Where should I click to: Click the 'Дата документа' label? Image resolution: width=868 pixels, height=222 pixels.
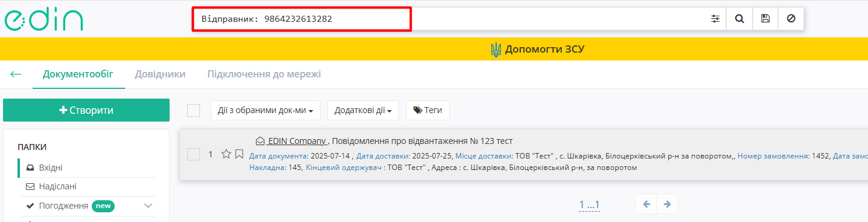tap(279, 155)
